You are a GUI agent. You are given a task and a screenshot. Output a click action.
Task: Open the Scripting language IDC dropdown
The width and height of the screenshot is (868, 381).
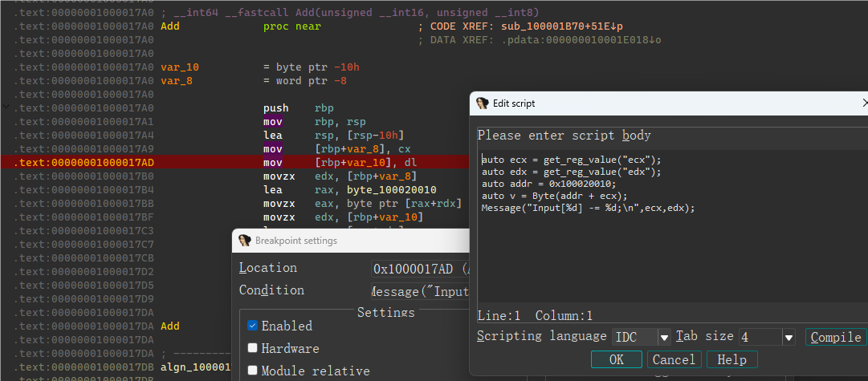click(664, 337)
